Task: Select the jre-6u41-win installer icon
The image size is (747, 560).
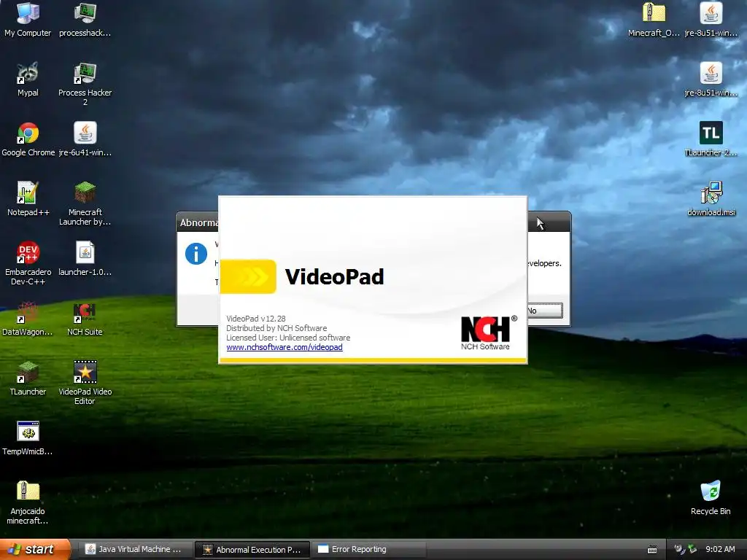Action: pos(85,139)
